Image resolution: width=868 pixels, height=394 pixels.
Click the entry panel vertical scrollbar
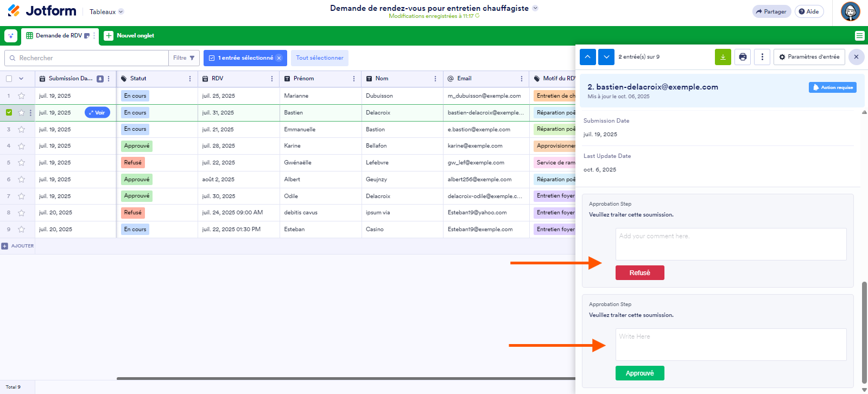click(x=864, y=332)
